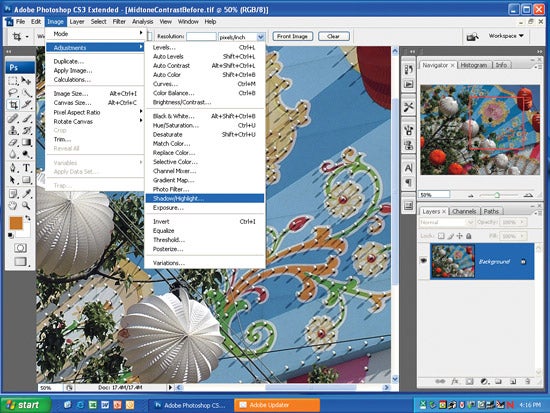The image size is (550, 413).
Task: Choose Levels from Adjustments submenu
Action: pos(204,47)
